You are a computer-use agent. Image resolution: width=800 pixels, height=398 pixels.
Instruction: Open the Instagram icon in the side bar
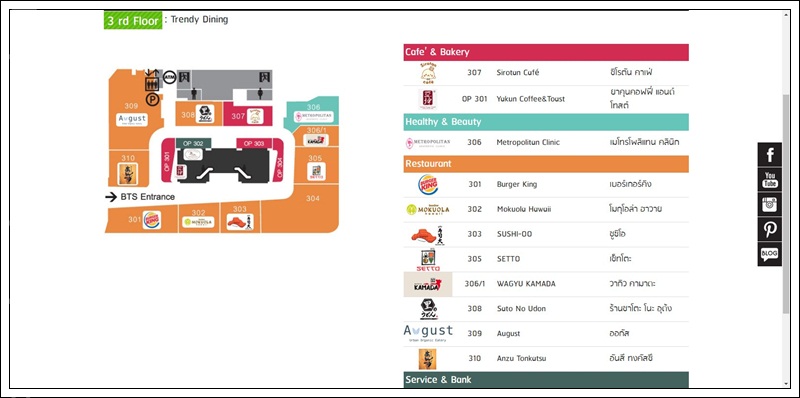pyautogui.click(x=769, y=204)
